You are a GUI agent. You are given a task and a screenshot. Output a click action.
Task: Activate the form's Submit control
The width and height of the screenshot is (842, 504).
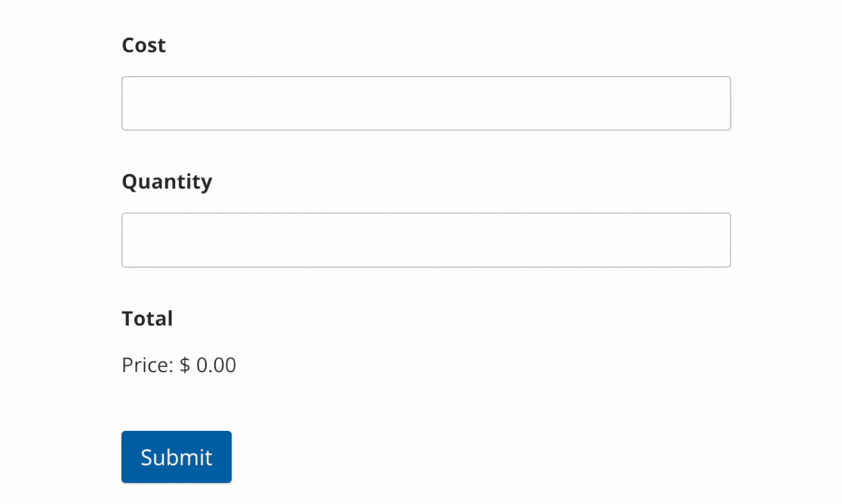point(176,456)
